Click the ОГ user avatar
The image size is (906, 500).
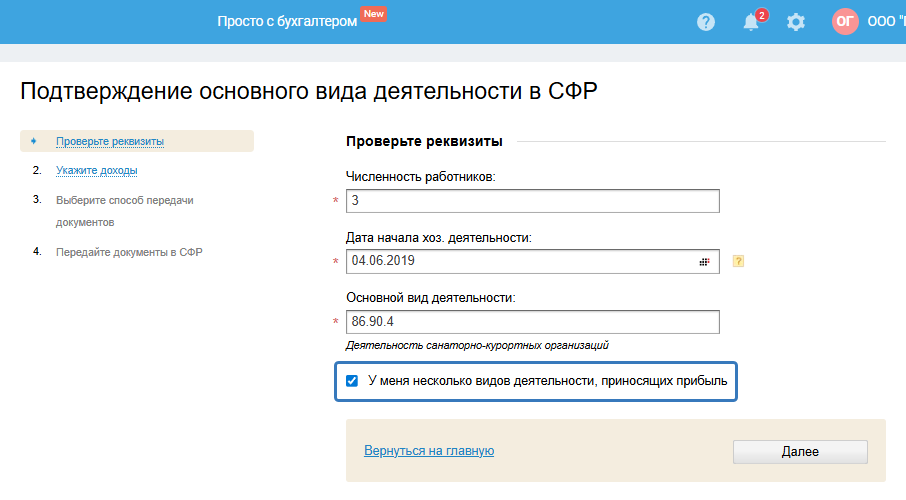tap(845, 22)
